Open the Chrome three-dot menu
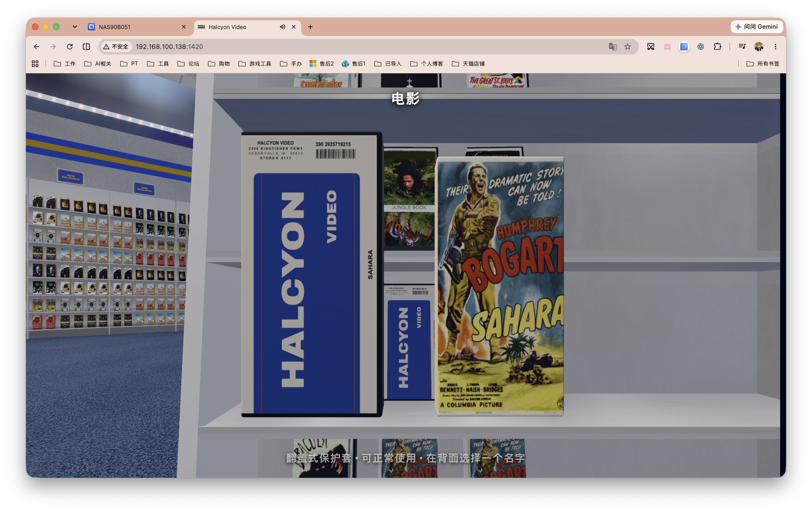Viewport: 812px width, 512px height. point(776,47)
